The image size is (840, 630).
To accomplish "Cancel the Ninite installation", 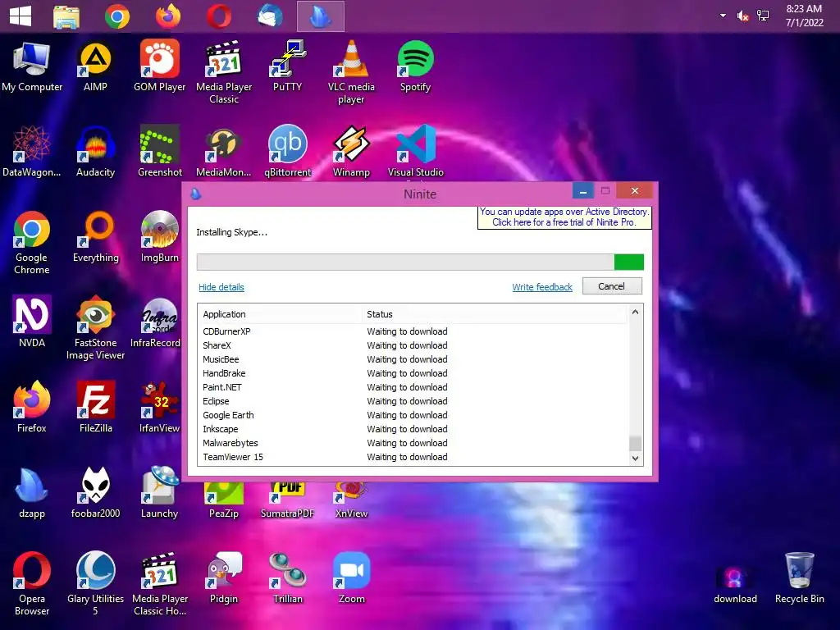I will pos(612,286).
